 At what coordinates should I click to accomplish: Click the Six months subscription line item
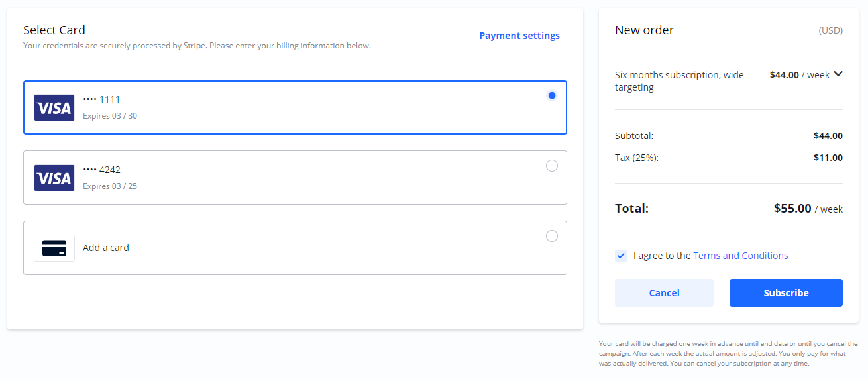[679, 81]
